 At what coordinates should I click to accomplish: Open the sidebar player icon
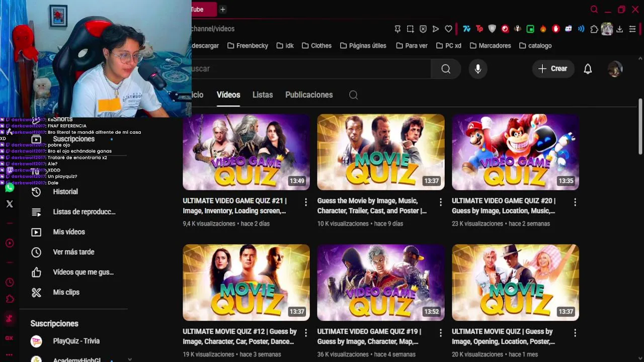tap(10, 243)
